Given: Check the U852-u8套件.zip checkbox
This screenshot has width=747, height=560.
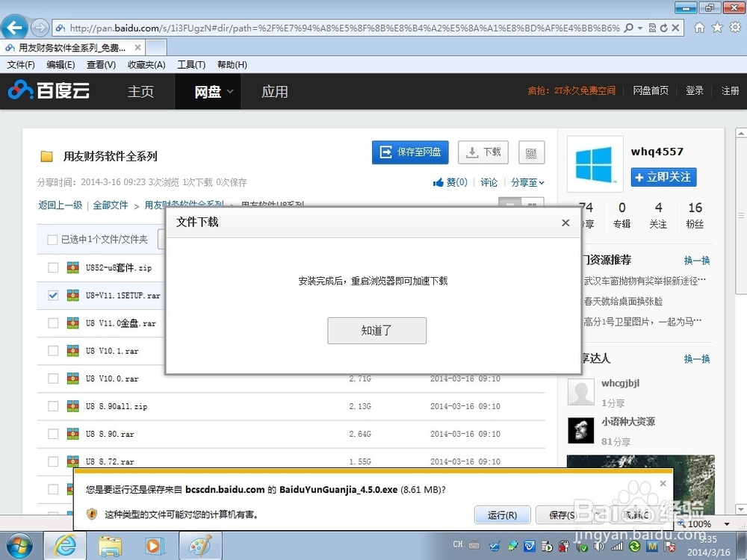Looking at the screenshot, I should (53, 267).
